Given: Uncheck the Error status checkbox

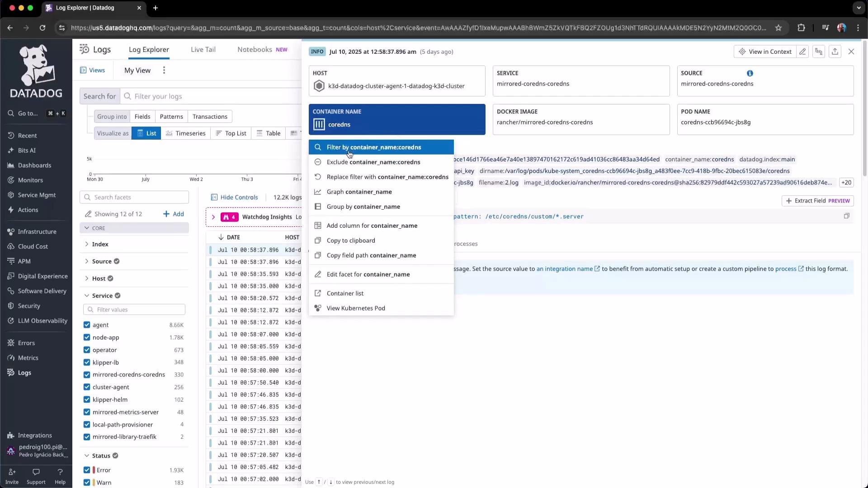Looking at the screenshot, I should (x=87, y=470).
